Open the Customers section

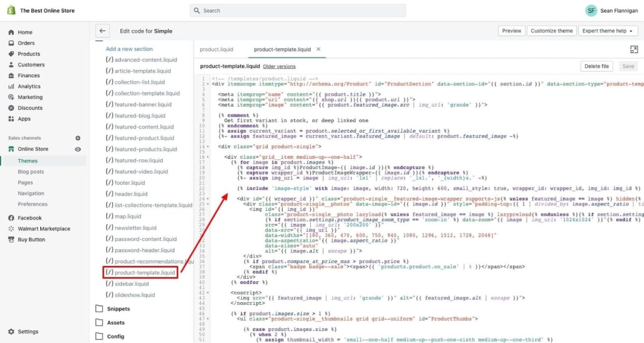(31, 65)
